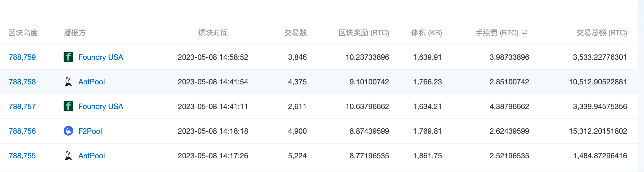This screenshot has width=644, height=172.
Task: Open AntPool name link in row 788,755
Action: click(91, 156)
